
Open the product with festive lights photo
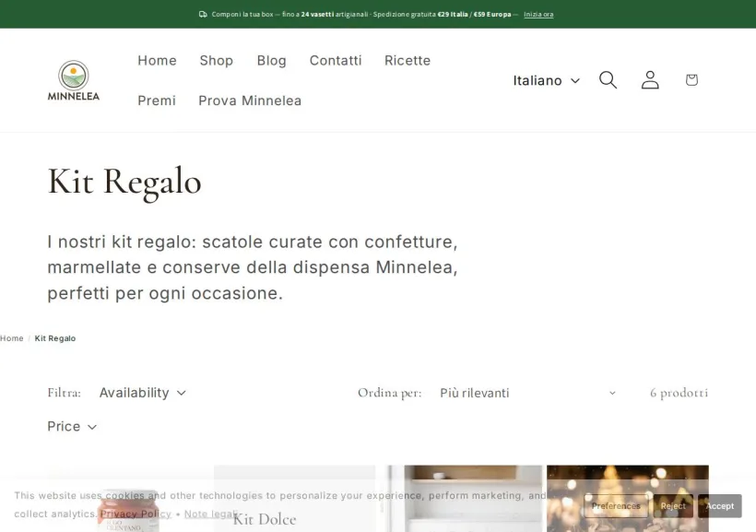click(628, 499)
